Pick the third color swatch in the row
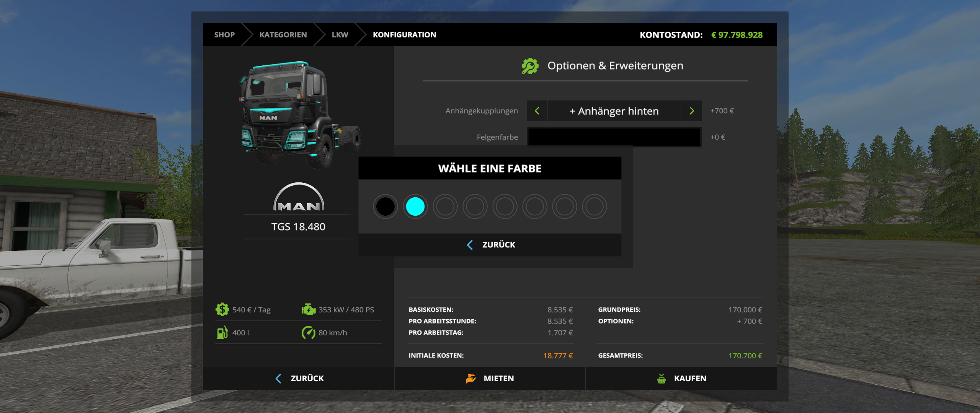This screenshot has width=980, height=413. pyautogui.click(x=445, y=206)
